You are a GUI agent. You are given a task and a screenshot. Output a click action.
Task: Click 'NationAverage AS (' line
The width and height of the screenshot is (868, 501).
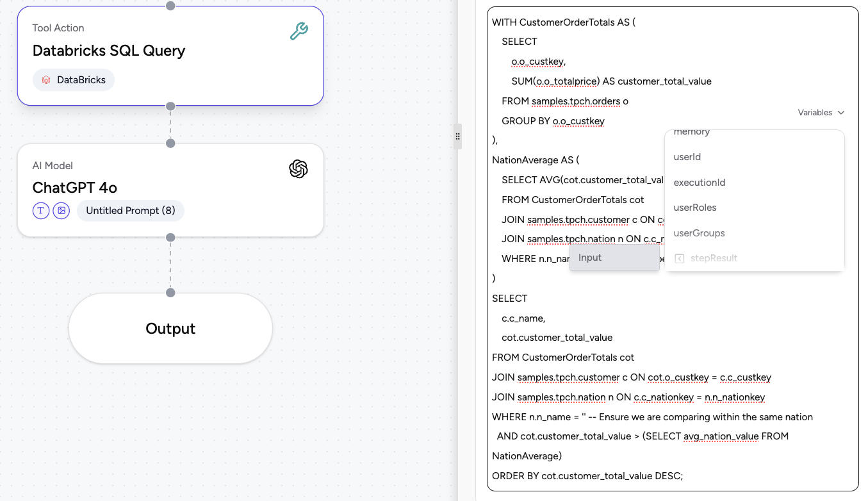[x=536, y=160]
